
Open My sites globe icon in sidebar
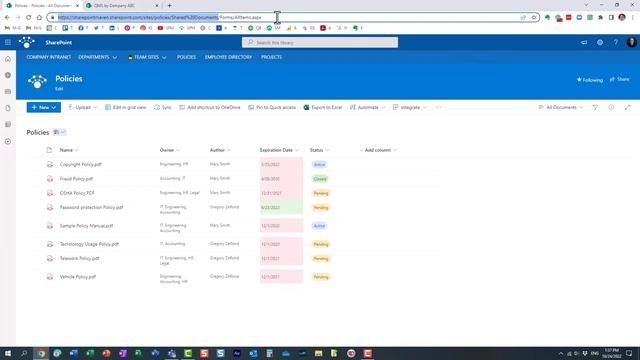pos(8,76)
